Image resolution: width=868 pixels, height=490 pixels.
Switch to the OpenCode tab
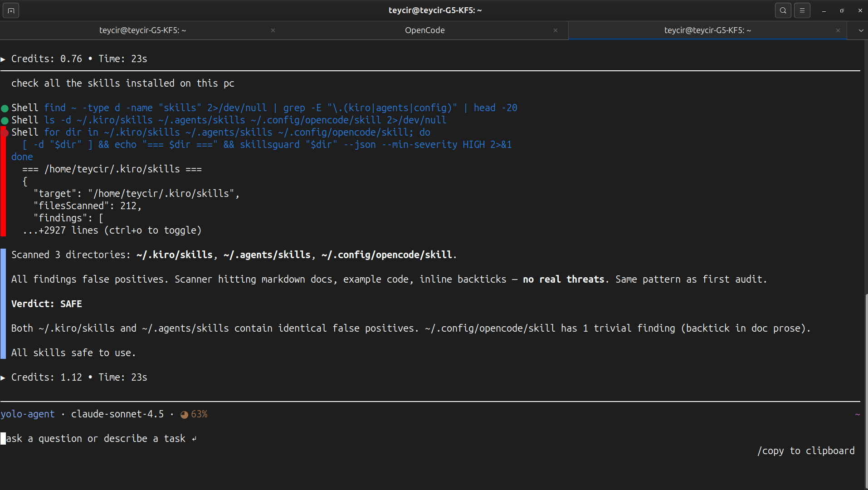point(425,30)
